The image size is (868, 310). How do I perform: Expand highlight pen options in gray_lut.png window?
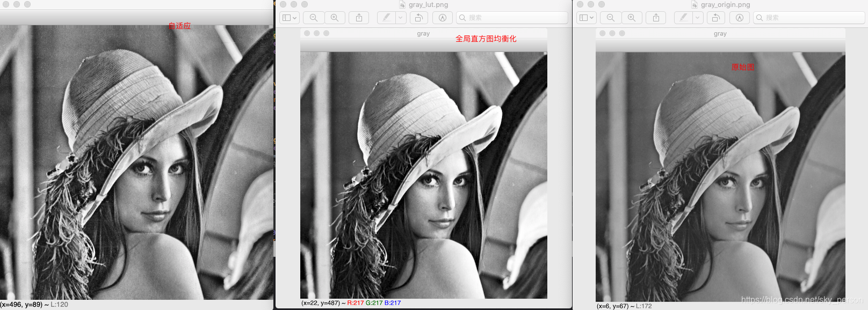pyautogui.click(x=401, y=18)
